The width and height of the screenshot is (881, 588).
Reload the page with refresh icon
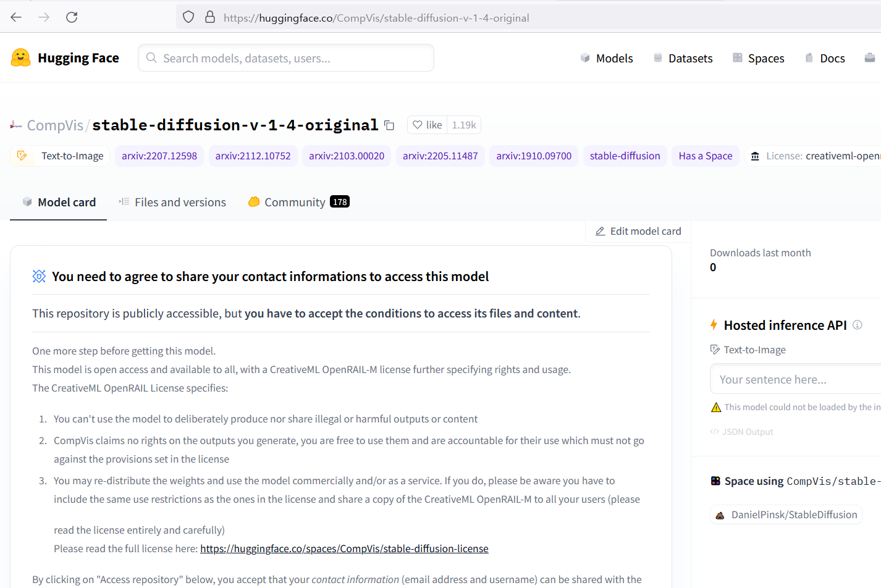72,17
